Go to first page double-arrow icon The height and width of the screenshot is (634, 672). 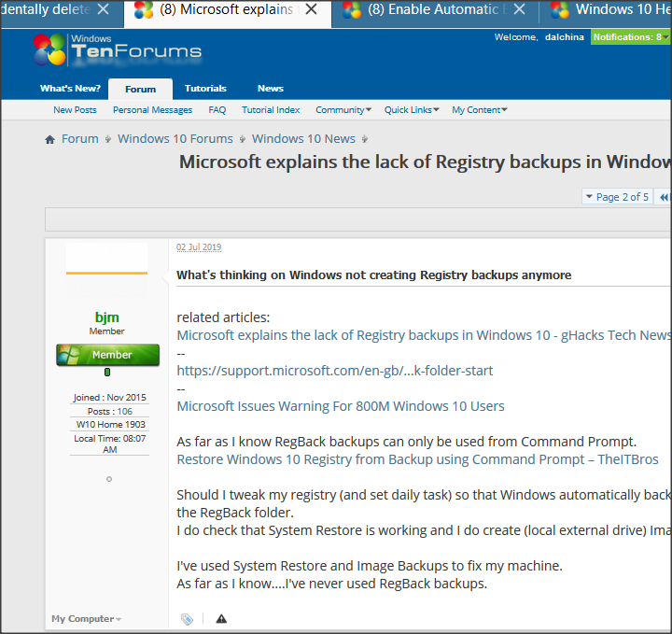[664, 197]
